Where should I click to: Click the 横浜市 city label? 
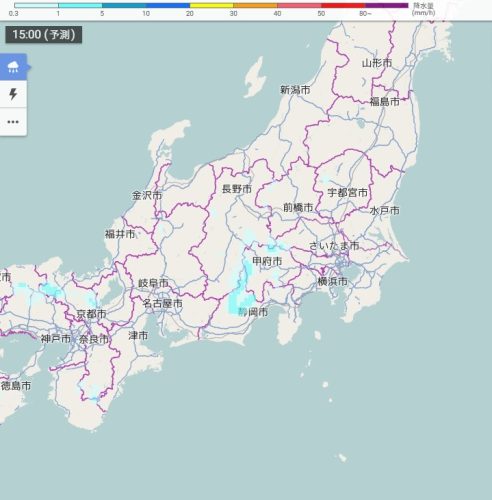click(x=333, y=281)
